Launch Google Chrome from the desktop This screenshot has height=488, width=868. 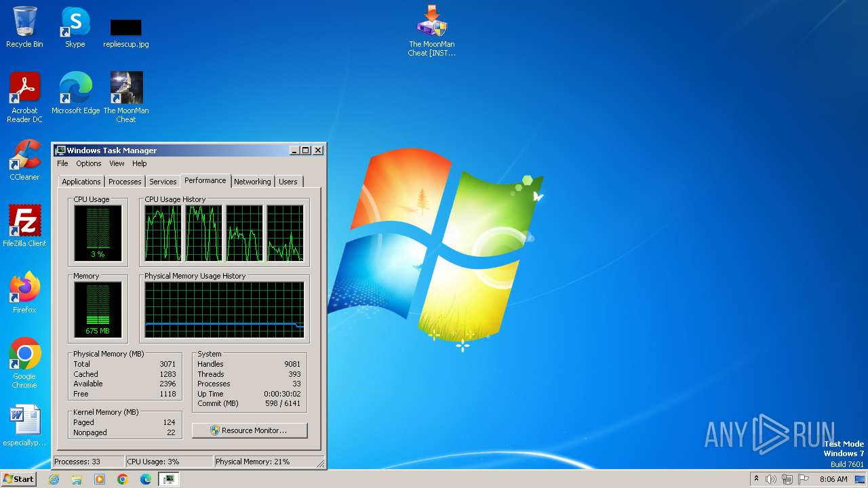point(24,363)
